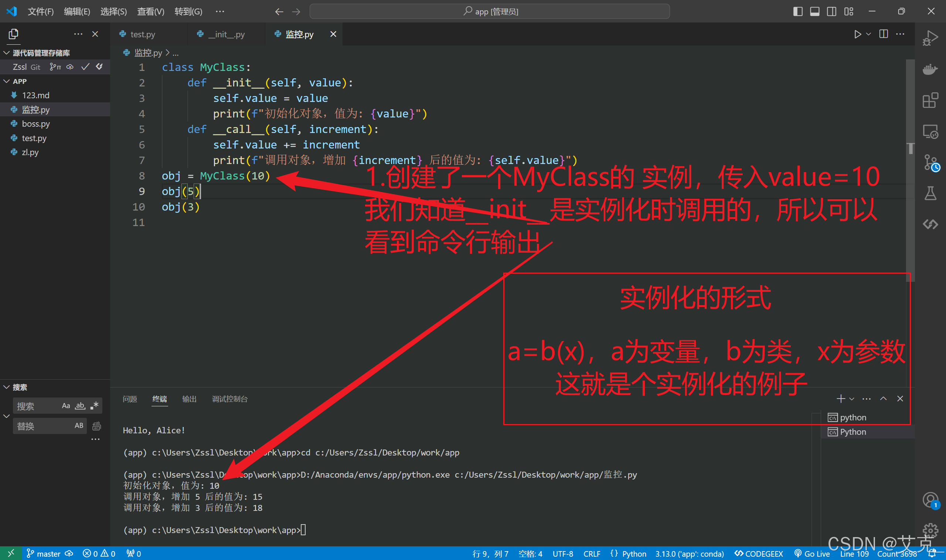Split the editor to the right
The width and height of the screenshot is (946, 560).
click(884, 34)
